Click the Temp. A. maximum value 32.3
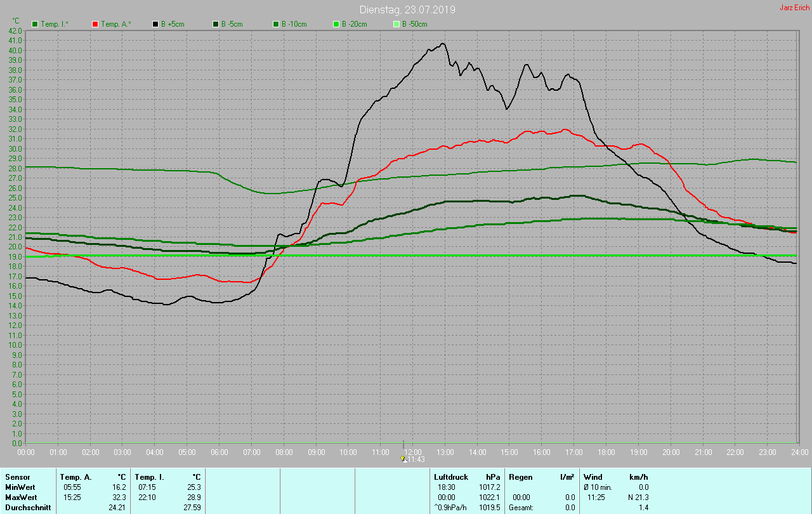This screenshot has height=514, width=812. (119, 498)
